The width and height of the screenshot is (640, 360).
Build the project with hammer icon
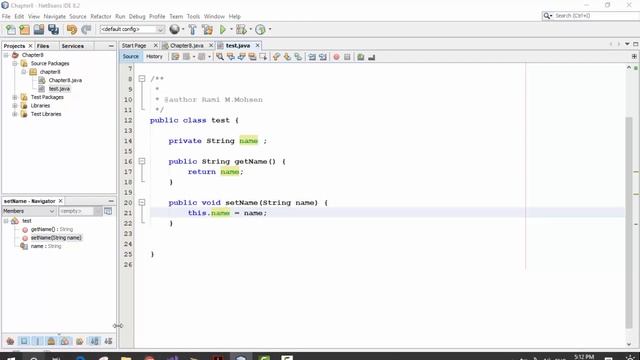pos(193,29)
